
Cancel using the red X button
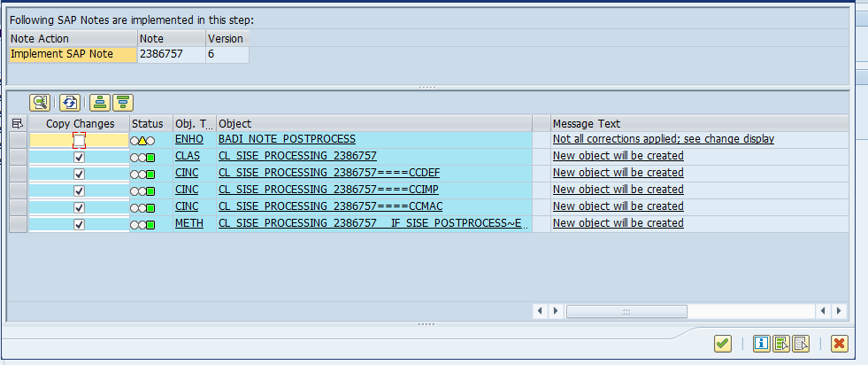tap(839, 344)
